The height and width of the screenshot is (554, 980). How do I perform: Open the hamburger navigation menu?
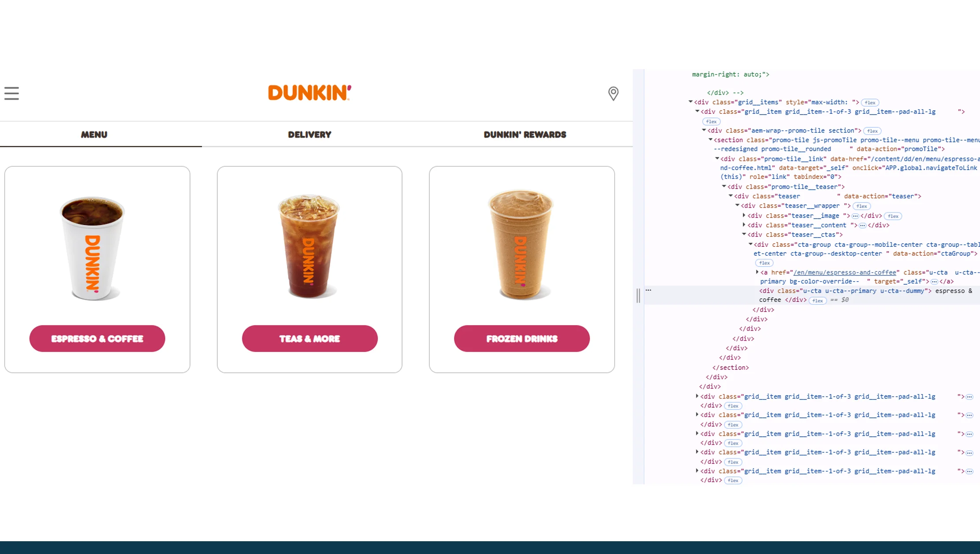pos(11,93)
